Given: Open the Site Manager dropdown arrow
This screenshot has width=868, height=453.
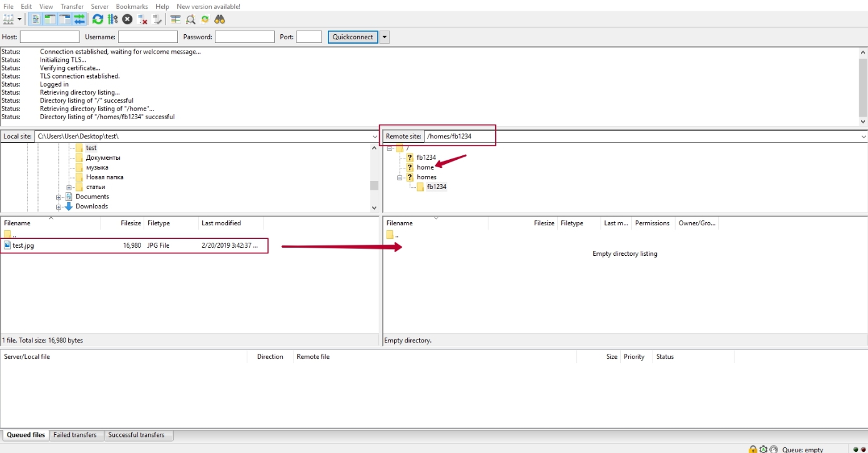Looking at the screenshot, I should tap(19, 19).
